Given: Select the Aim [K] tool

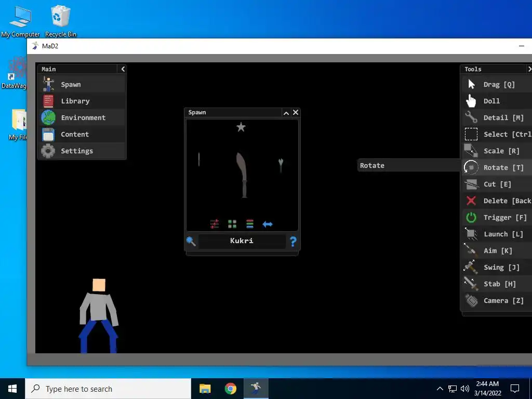Looking at the screenshot, I should pyautogui.click(x=497, y=250).
